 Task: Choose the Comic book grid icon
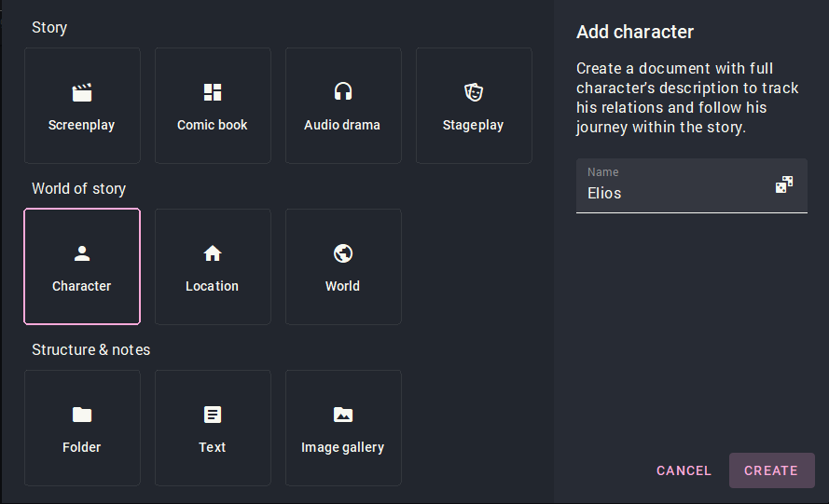pyautogui.click(x=213, y=92)
